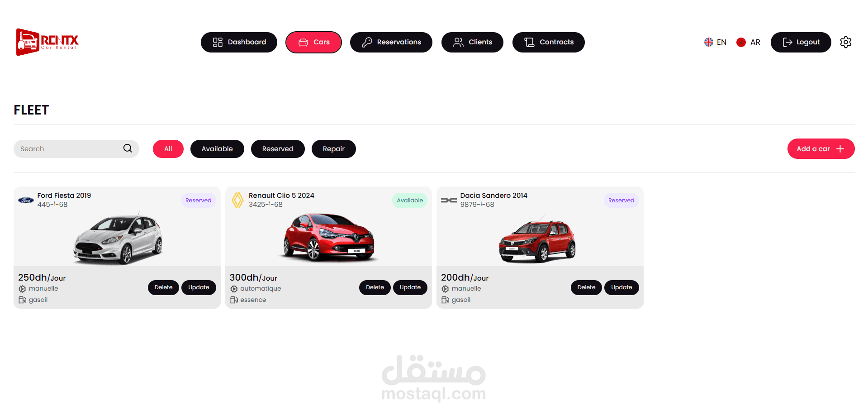Focus the fleet Search field
Image resolution: width=868 pixels, height=411 pixels.
[x=76, y=149]
